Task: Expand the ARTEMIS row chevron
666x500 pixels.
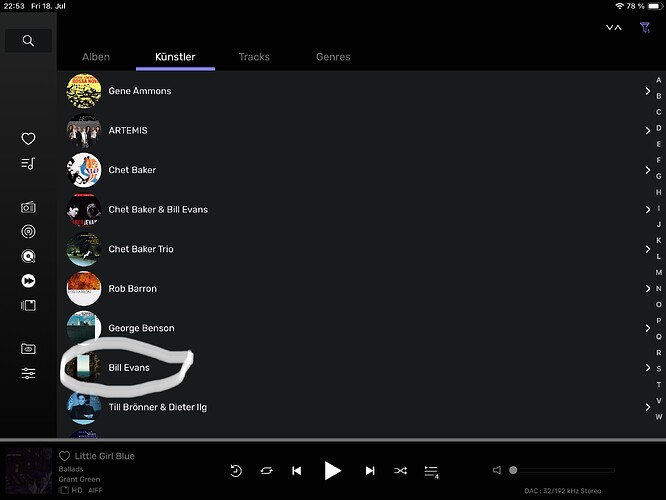Action: (647, 130)
